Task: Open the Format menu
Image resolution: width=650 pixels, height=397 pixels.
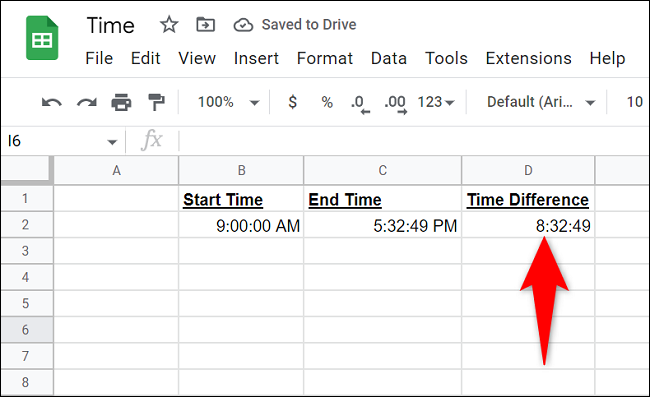Action: [325, 58]
